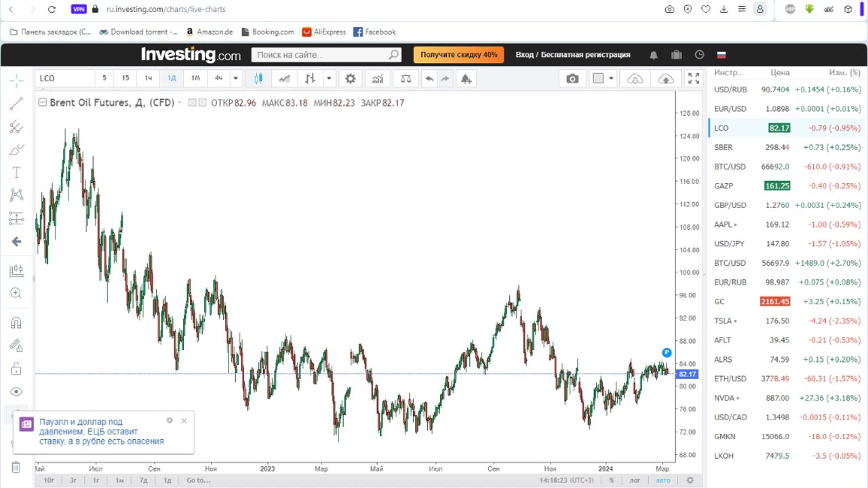Image resolution: width=868 pixels, height=488 pixels.
Task: Set chart range to 1м
Action: (x=119, y=481)
